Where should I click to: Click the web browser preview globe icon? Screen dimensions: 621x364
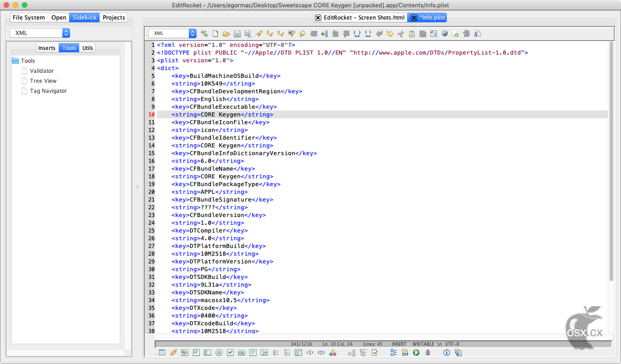coord(444,34)
